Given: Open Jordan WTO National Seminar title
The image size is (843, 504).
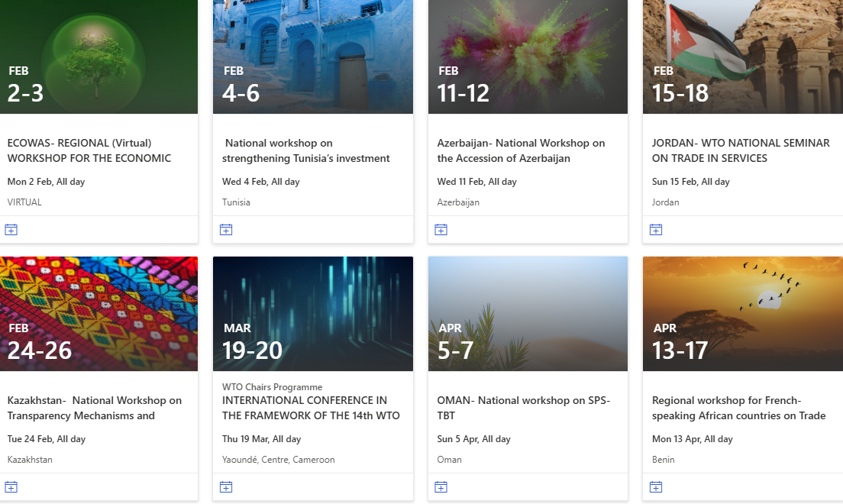Looking at the screenshot, I should 741,150.
